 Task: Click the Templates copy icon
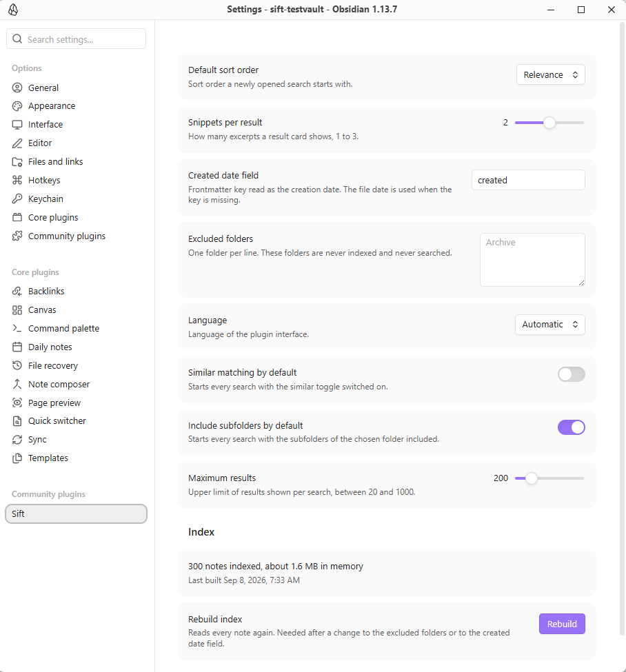[17, 458]
